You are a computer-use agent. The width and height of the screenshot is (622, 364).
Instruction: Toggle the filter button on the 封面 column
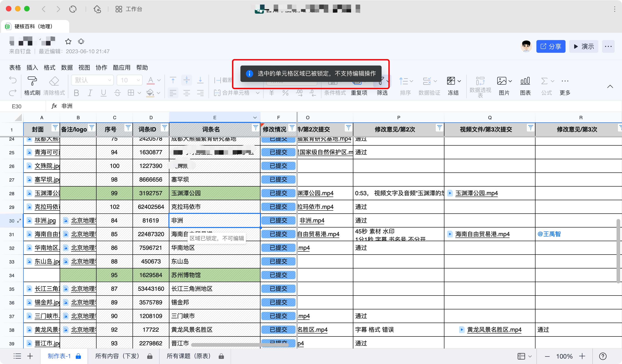55,127
